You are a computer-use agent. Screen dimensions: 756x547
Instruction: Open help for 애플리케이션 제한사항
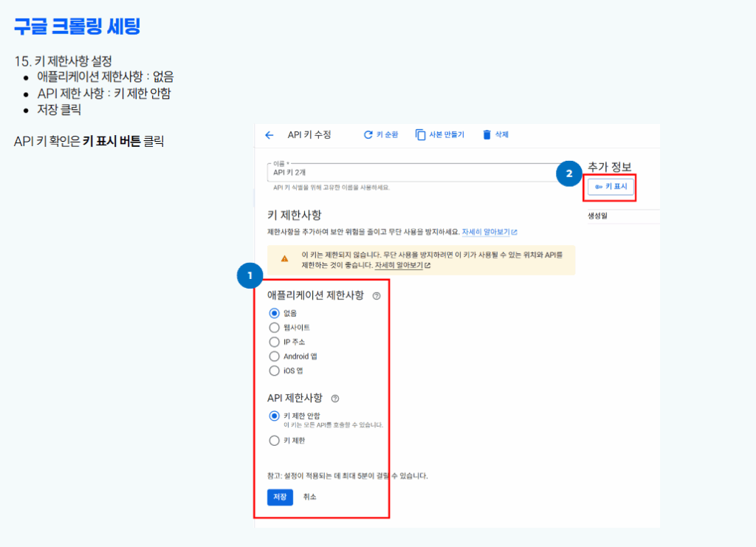(x=375, y=296)
